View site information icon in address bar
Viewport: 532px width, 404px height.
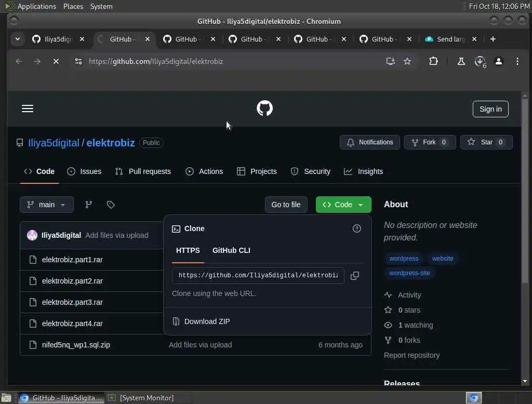[78, 61]
